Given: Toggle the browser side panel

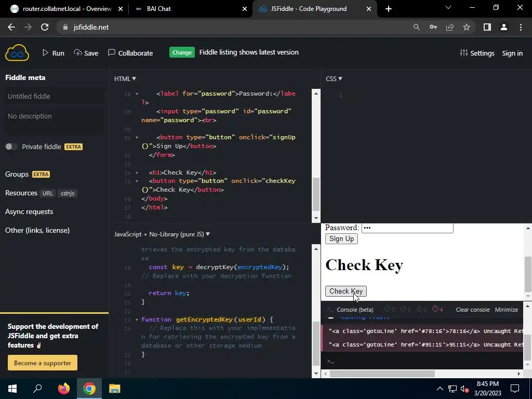Looking at the screenshot, I should [x=487, y=27].
